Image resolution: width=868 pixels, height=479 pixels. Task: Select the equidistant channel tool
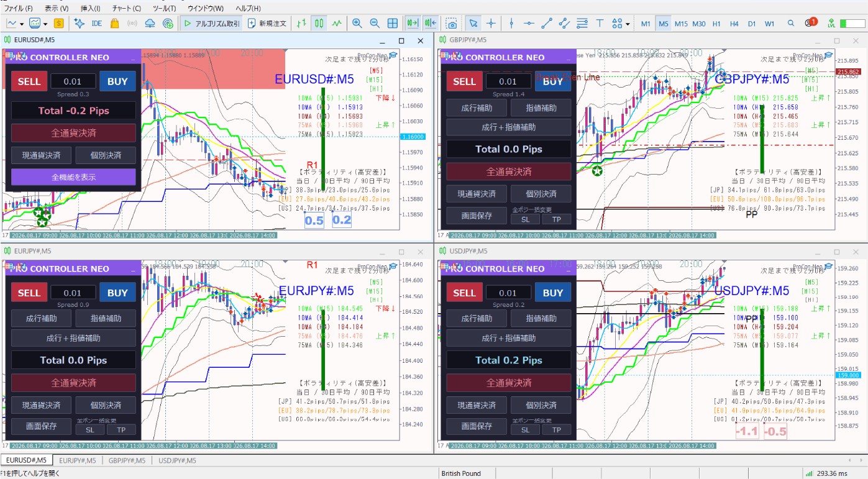point(564,23)
